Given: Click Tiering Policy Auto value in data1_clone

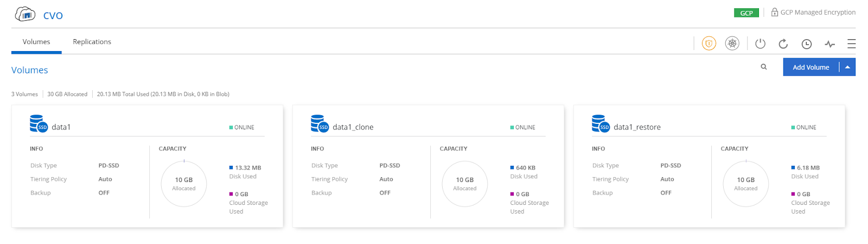Looking at the screenshot, I should tap(386, 179).
